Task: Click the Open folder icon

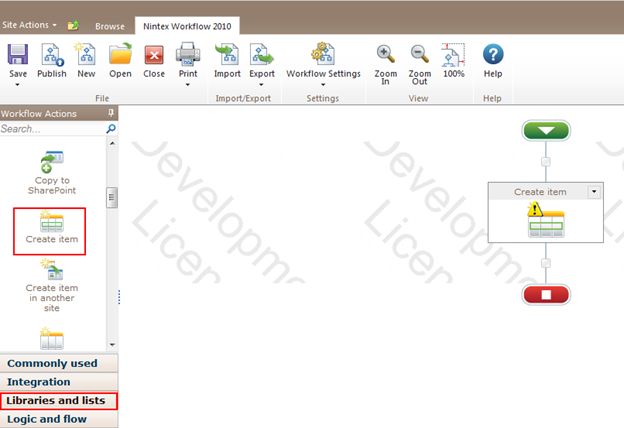Action: 120,54
